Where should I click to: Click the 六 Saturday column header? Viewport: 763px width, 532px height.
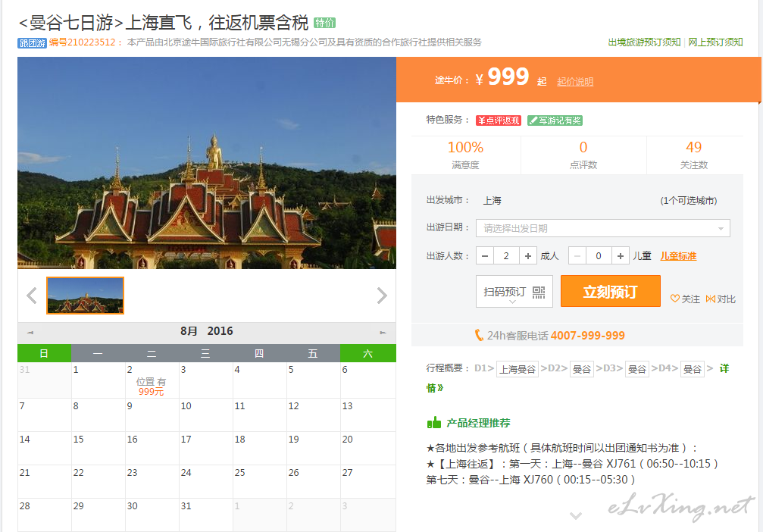coord(368,353)
